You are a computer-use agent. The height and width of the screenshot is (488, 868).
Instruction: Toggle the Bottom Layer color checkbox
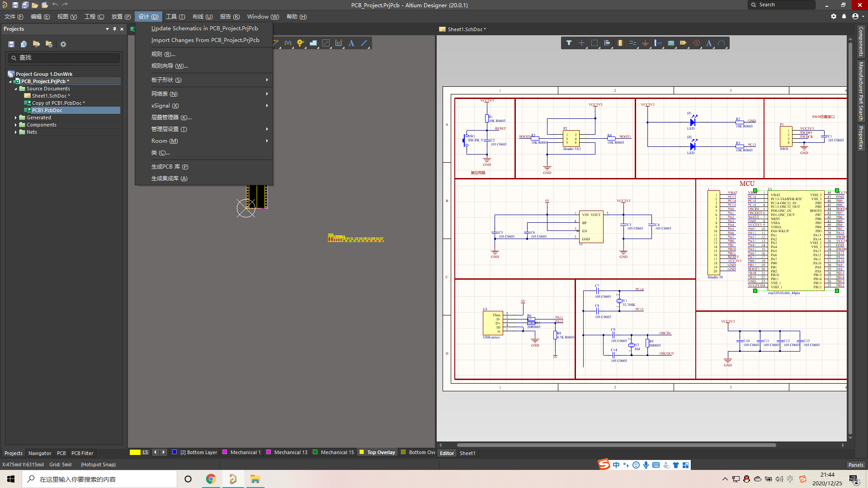click(175, 452)
